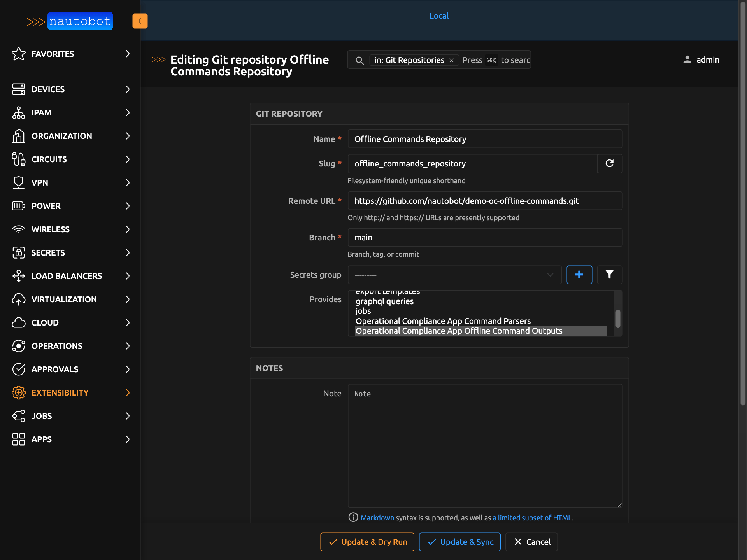The width and height of the screenshot is (747, 560).
Task: Open secrets group filter funnel icon
Action: 610,275
